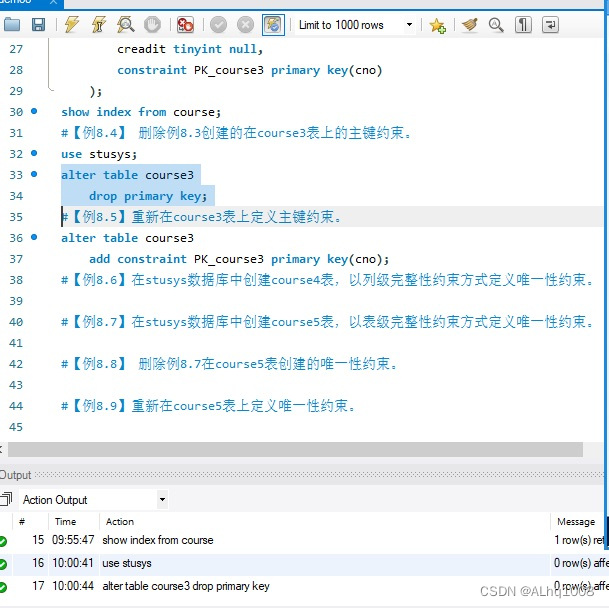Stop query execution with the hand icon

point(152,24)
